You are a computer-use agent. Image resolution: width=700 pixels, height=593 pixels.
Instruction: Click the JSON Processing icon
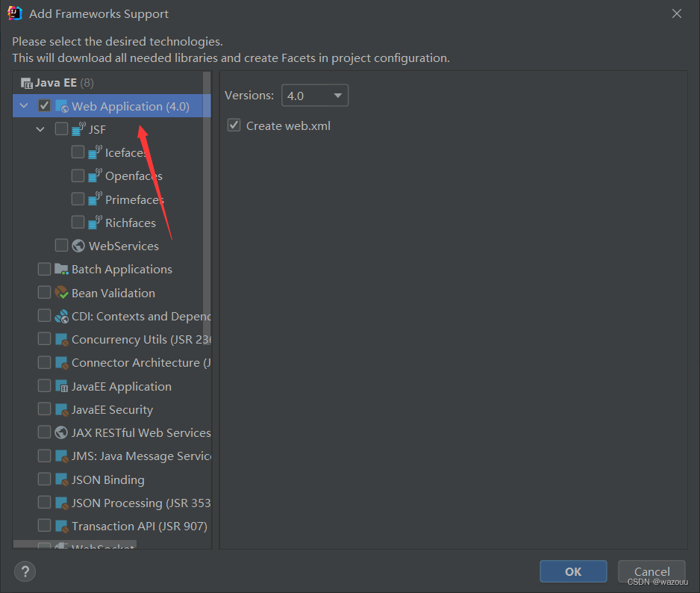[61, 503]
